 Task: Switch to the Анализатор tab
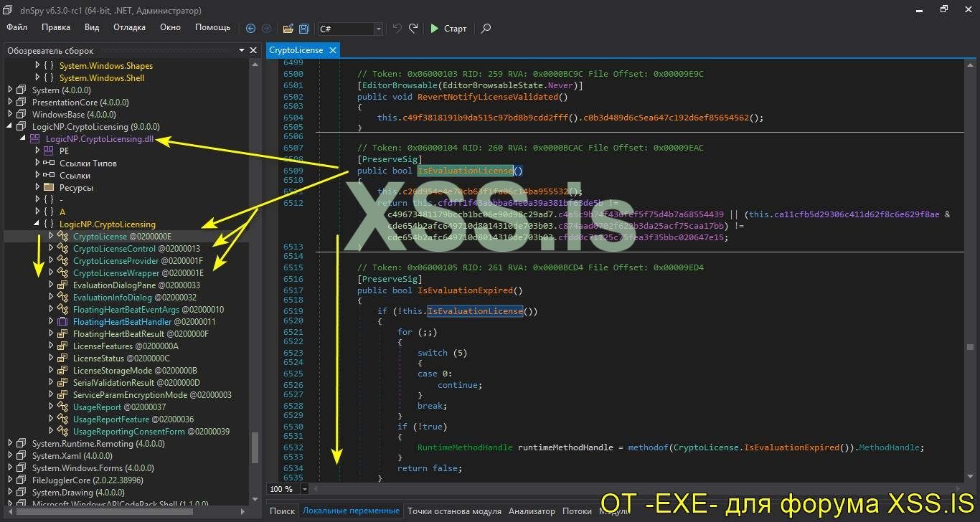[532, 511]
